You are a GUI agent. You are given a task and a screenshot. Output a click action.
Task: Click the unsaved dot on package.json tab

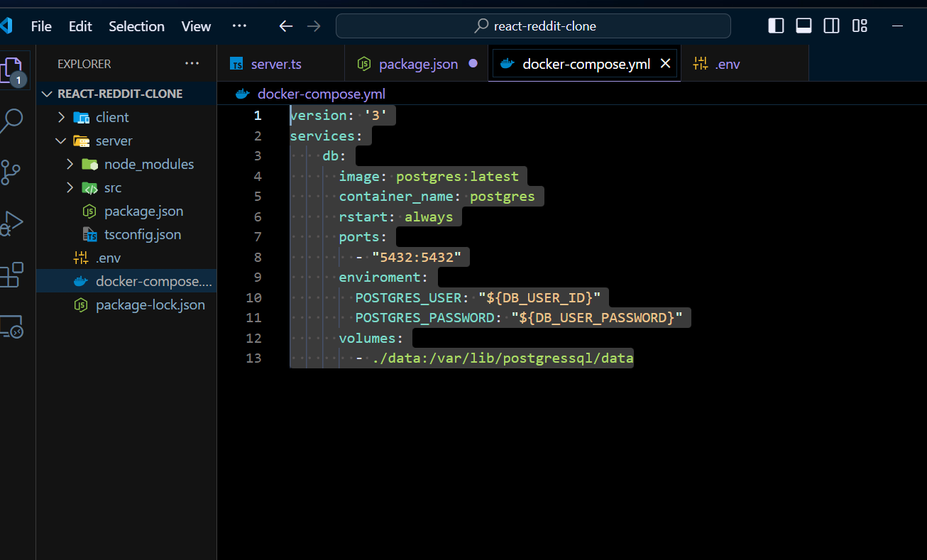tap(473, 64)
